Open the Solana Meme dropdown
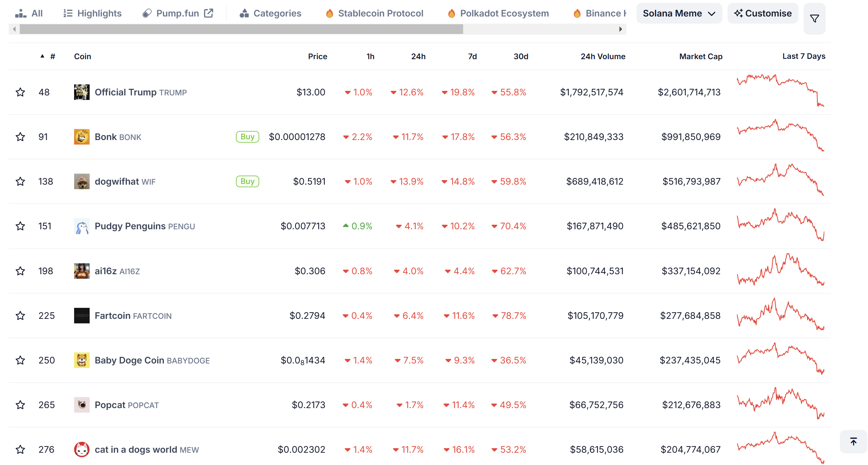 [679, 14]
